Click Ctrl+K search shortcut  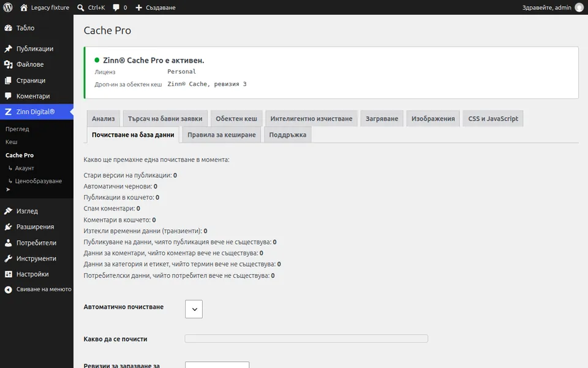click(96, 7)
